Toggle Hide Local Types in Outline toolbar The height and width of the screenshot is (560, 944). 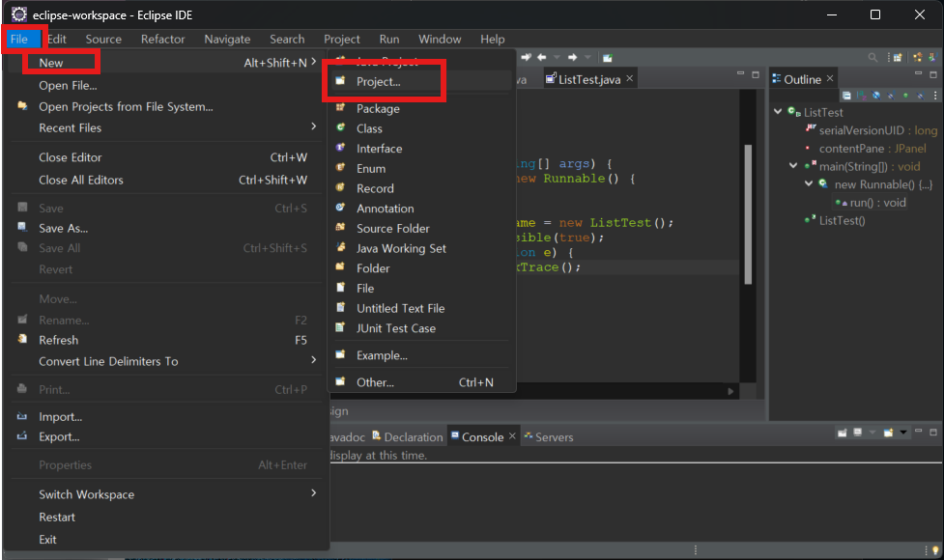920,95
